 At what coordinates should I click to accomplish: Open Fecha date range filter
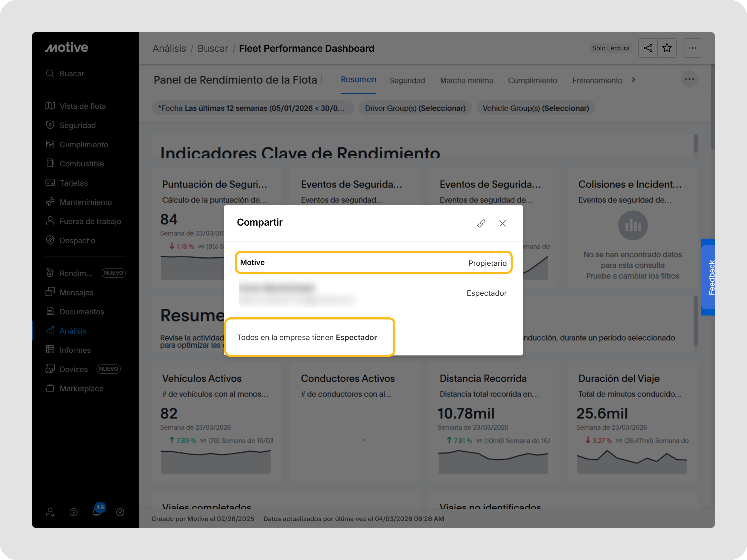252,108
